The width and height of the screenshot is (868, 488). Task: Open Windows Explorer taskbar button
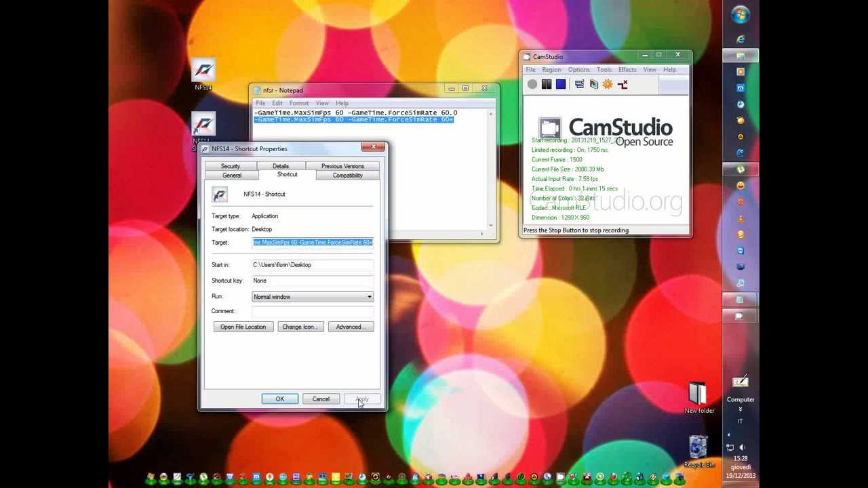741,56
